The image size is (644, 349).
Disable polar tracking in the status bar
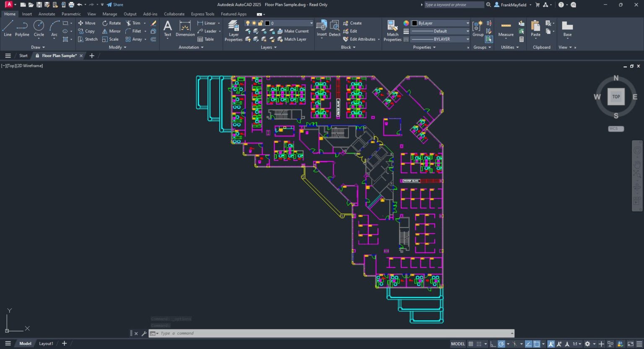(x=501, y=344)
